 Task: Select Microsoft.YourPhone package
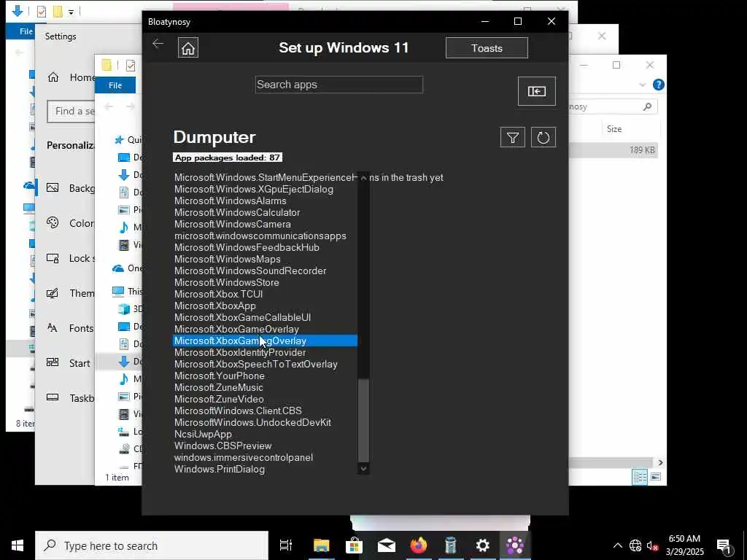[220, 376]
